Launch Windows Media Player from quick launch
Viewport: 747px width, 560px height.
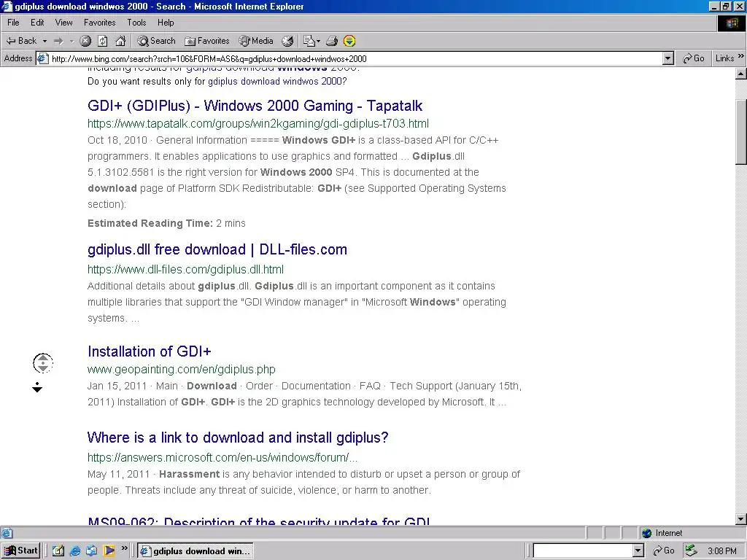pos(109,551)
